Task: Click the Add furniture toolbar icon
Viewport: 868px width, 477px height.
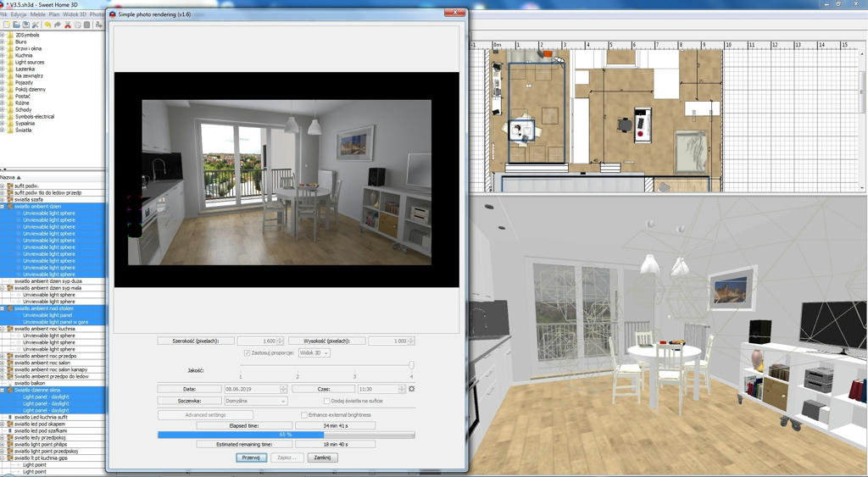Action: tap(98, 25)
